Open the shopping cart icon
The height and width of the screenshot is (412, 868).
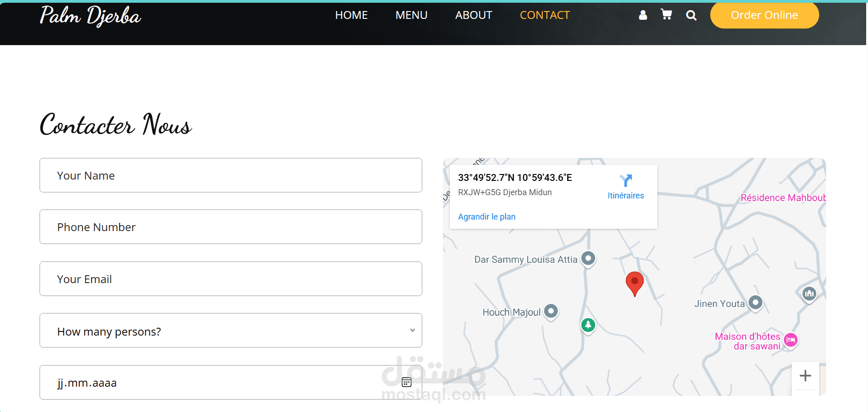click(666, 15)
